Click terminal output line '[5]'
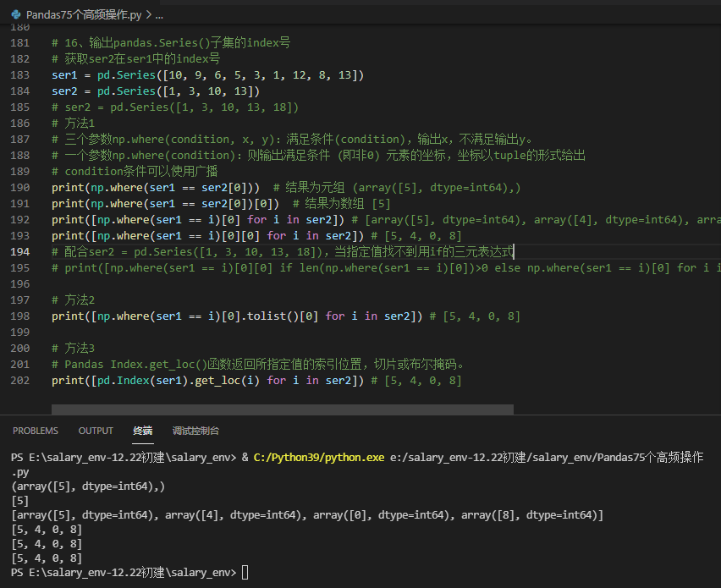721x588 pixels. click(19, 501)
